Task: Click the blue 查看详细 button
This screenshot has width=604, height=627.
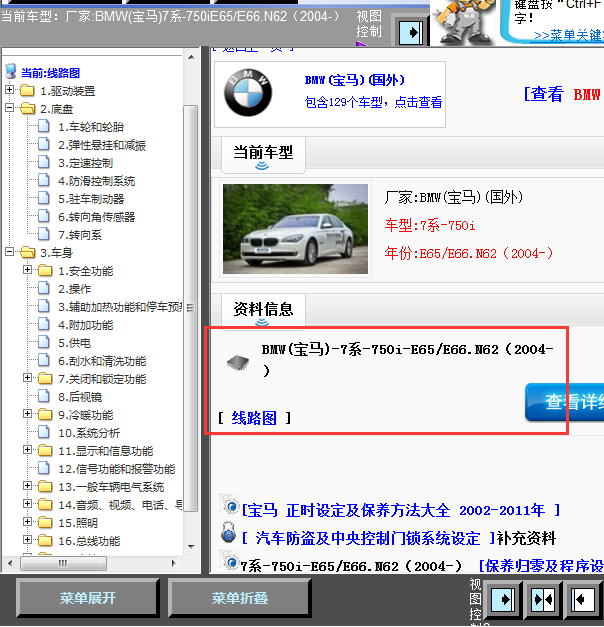Action: [564, 402]
